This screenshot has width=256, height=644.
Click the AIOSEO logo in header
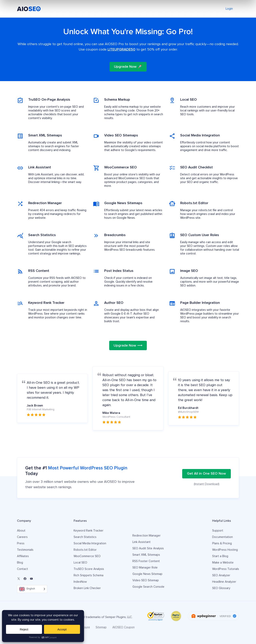[x=29, y=9]
